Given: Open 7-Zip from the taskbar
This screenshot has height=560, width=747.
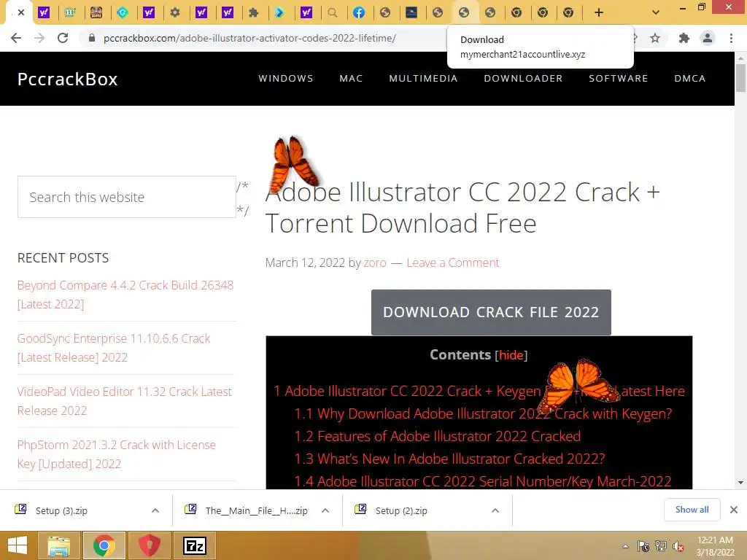Looking at the screenshot, I should pos(194,545).
